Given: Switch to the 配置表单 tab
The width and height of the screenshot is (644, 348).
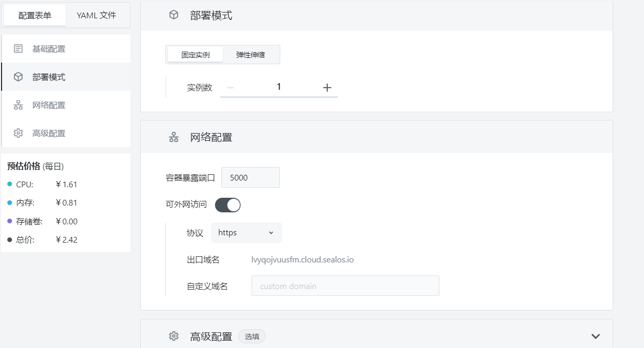Looking at the screenshot, I should [35, 15].
